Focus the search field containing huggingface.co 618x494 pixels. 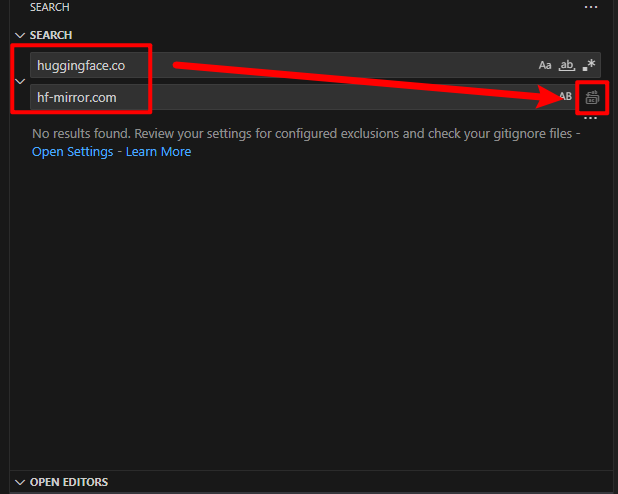click(280, 65)
